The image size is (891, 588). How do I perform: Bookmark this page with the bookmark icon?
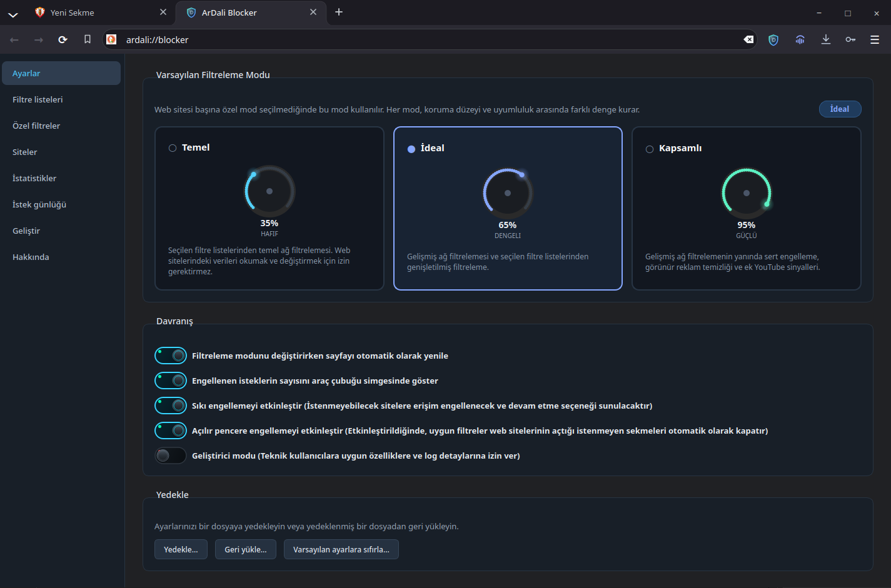click(x=88, y=39)
